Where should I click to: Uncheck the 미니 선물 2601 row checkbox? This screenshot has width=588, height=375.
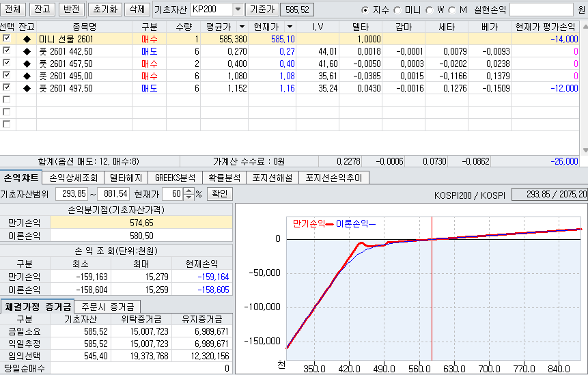(6, 38)
